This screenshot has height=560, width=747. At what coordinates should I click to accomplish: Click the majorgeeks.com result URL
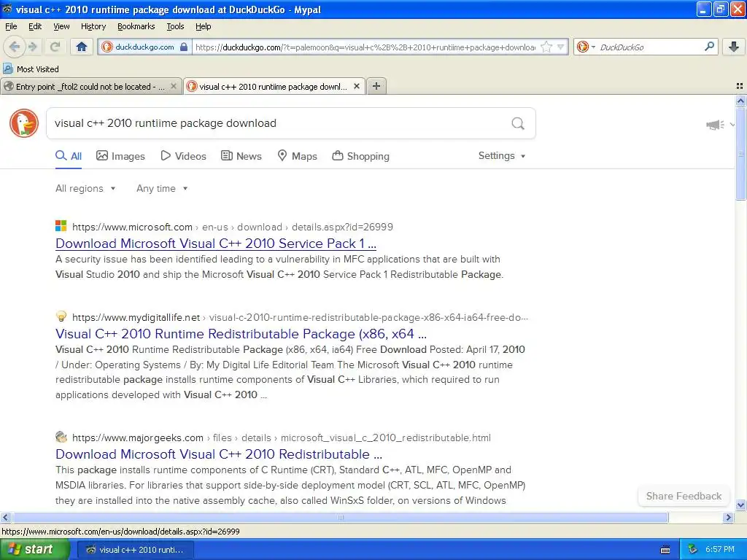(281, 437)
